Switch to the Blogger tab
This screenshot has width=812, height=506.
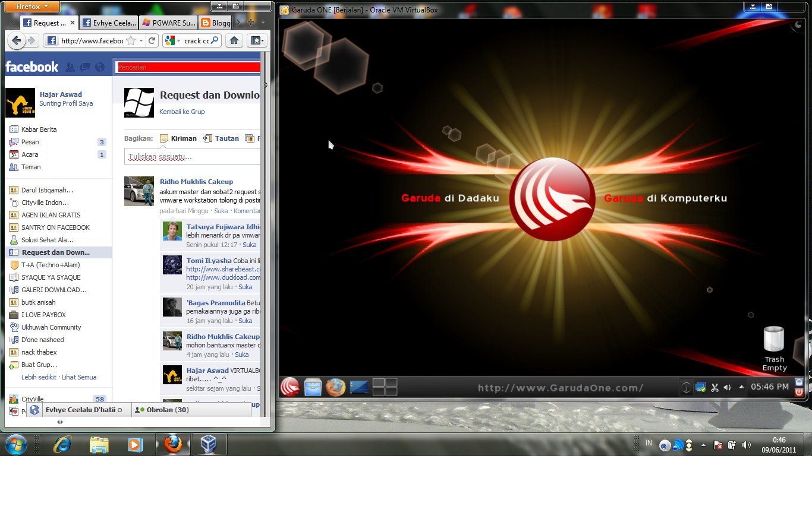216,23
